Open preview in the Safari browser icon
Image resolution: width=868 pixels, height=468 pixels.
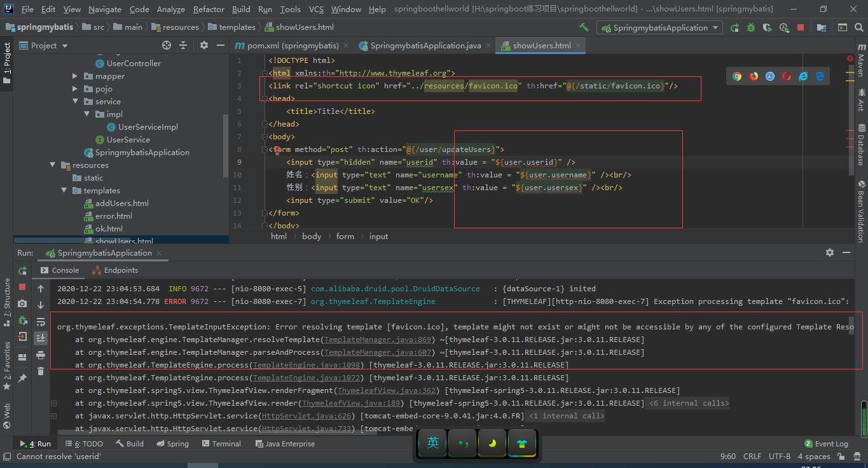pos(770,76)
